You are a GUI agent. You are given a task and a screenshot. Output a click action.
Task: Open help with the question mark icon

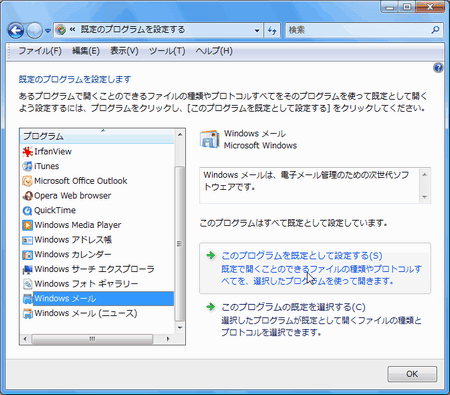tap(438, 68)
